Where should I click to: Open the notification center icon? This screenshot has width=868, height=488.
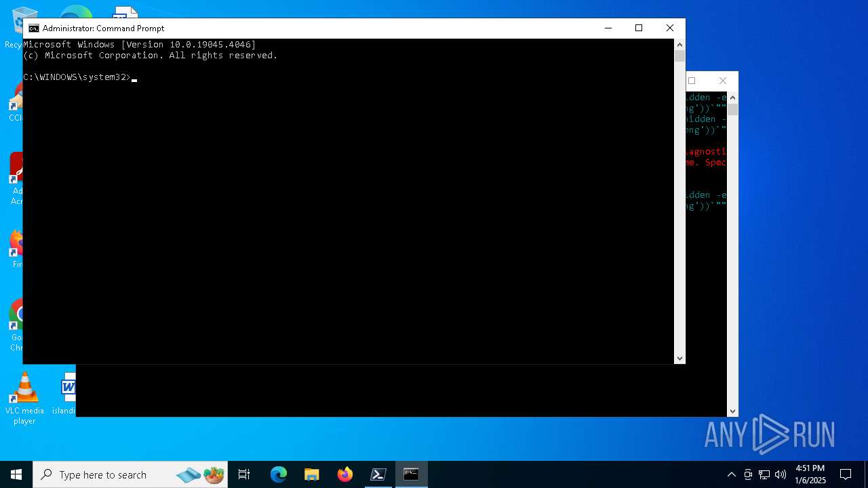[846, 474]
